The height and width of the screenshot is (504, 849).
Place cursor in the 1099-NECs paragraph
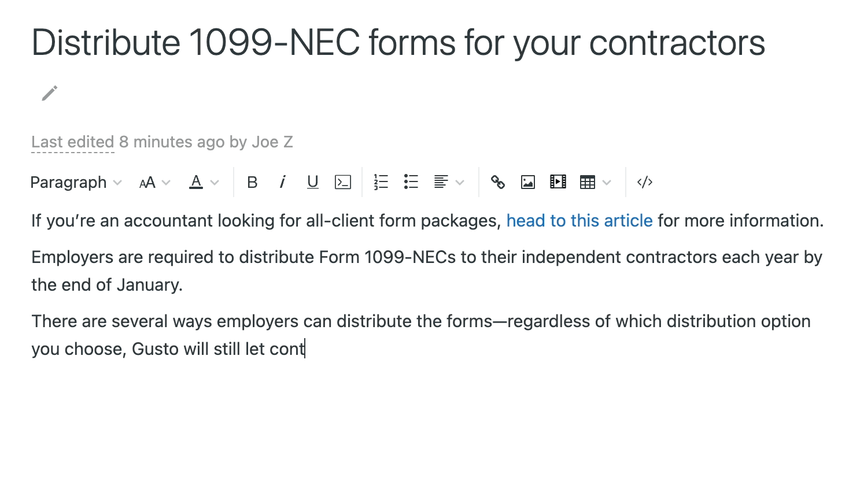[x=427, y=270]
